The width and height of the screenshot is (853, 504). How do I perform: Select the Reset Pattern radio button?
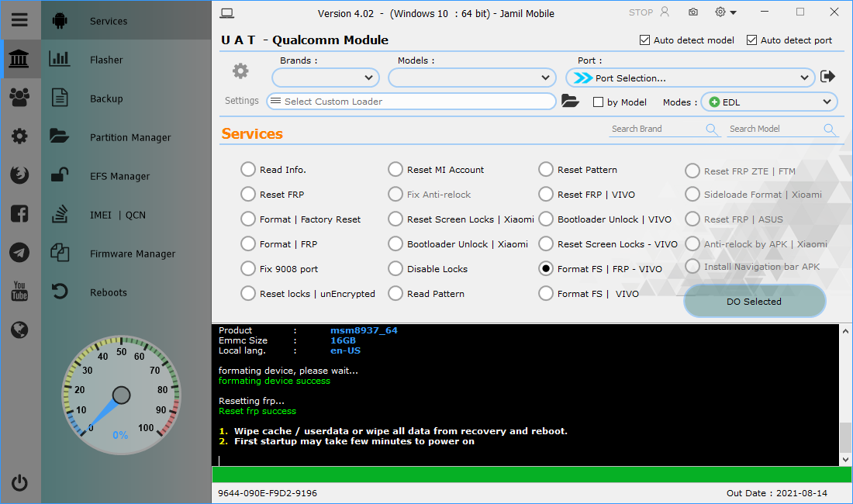pyautogui.click(x=546, y=169)
